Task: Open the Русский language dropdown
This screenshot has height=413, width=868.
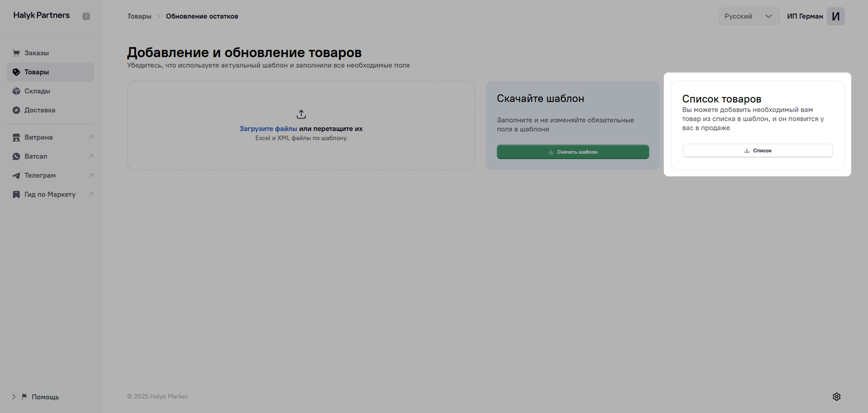Action: pyautogui.click(x=749, y=16)
